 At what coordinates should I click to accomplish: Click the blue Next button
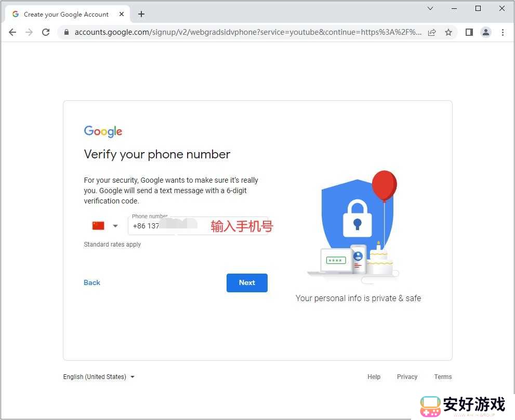point(247,282)
